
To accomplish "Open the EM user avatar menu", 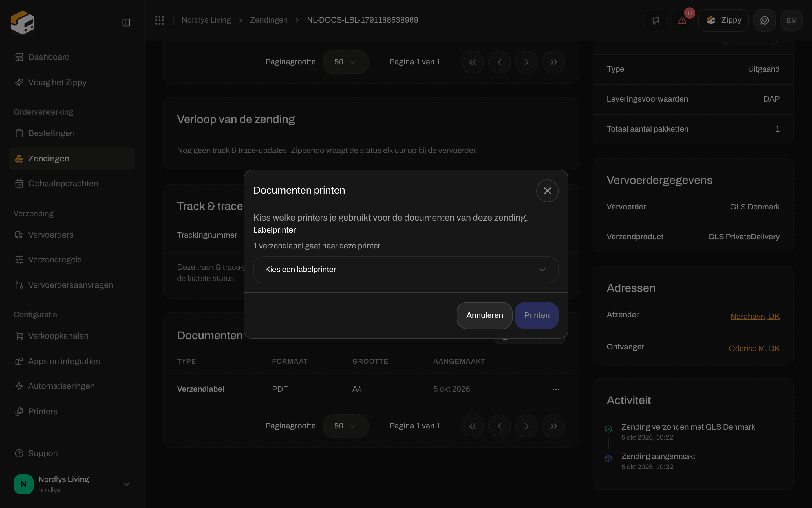I will (791, 20).
